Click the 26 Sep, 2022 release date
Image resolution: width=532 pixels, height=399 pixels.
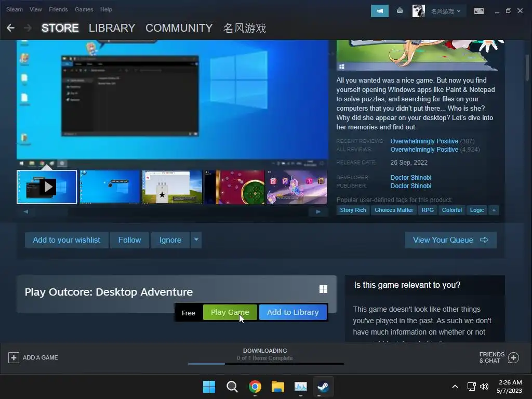point(409,163)
